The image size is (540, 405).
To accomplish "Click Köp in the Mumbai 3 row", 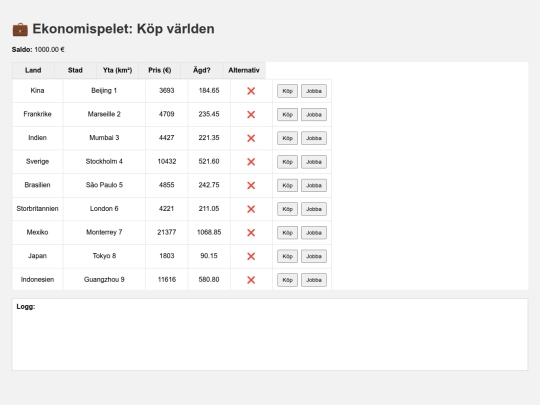I will tap(287, 138).
